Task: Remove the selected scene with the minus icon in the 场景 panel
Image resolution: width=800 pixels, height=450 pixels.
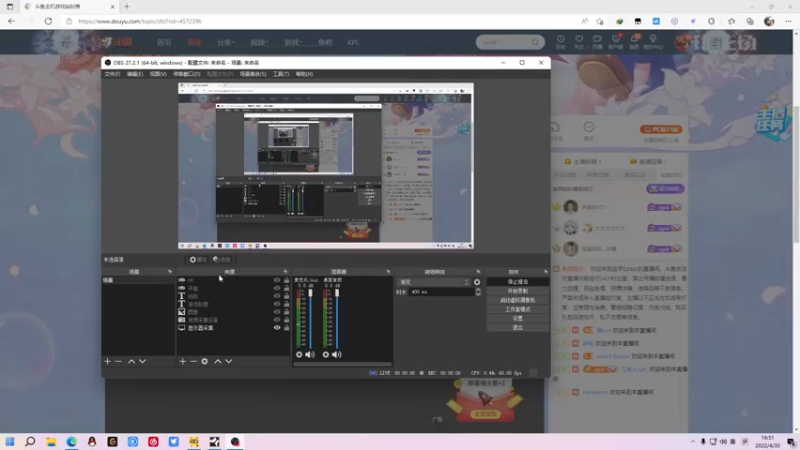Action: [x=118, y=361]
